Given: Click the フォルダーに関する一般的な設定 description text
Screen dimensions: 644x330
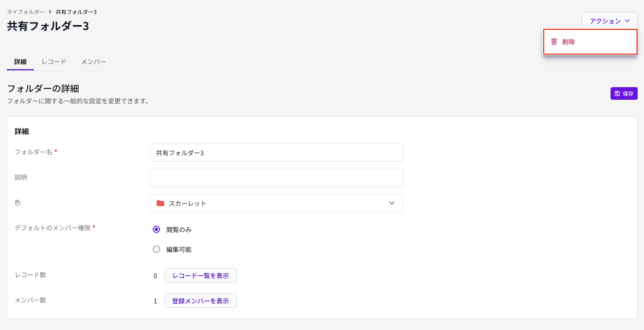Looking at the screenshot, I should tap(78, 101).
